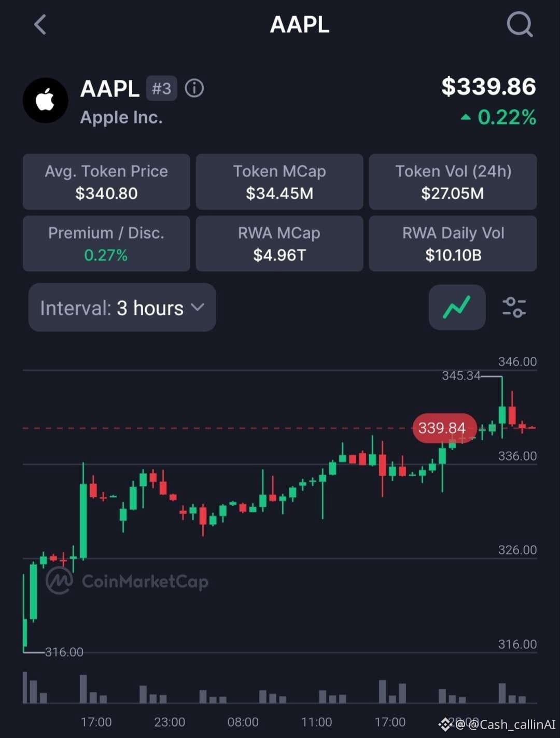The height and width of the screenshot is (738, 560).
Task: Tap the #3 rank badge
Action: point(161,88)
